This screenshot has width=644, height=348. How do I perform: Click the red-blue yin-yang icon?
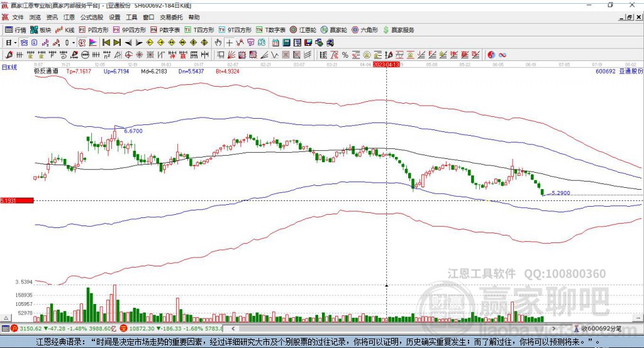tap(491, 55)
